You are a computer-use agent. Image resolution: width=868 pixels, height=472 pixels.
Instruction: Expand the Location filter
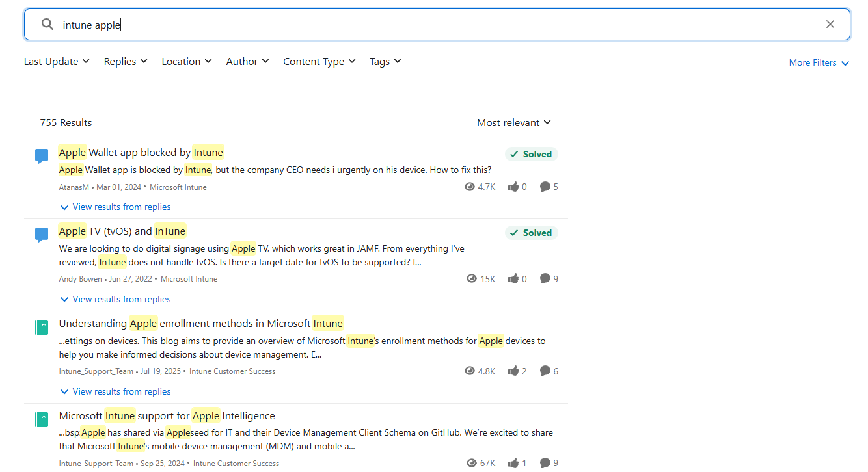(187, 62)
